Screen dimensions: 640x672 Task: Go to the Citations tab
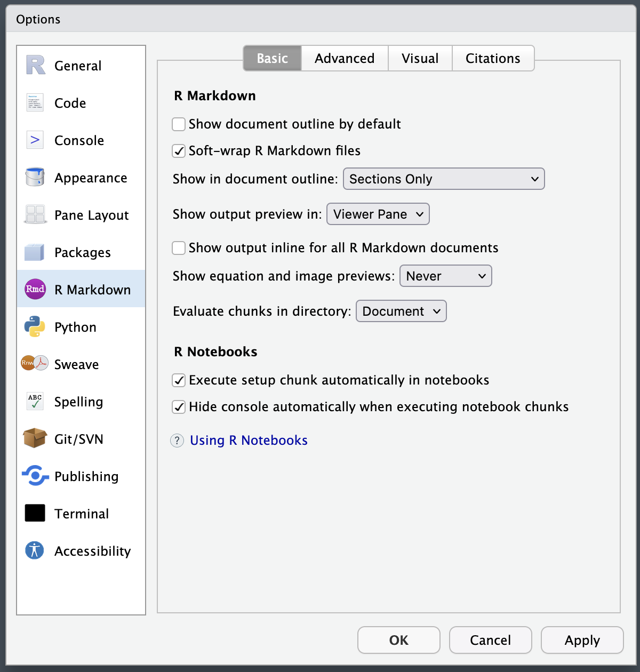click(x=493, y=58)
